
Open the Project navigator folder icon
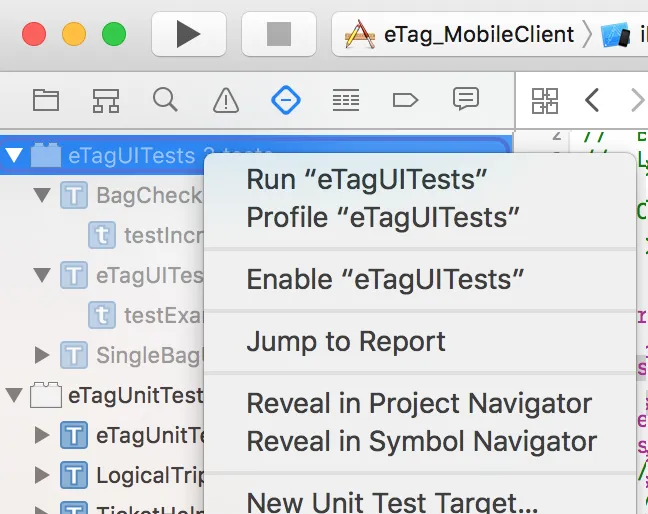click(x=46, y=100)
